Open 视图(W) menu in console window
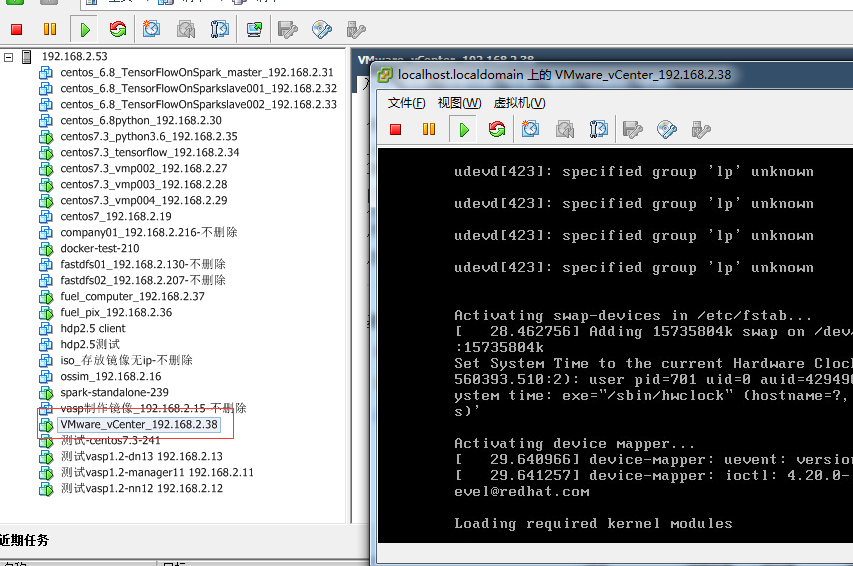Screen dimensions: 853x566 (459, 103)
